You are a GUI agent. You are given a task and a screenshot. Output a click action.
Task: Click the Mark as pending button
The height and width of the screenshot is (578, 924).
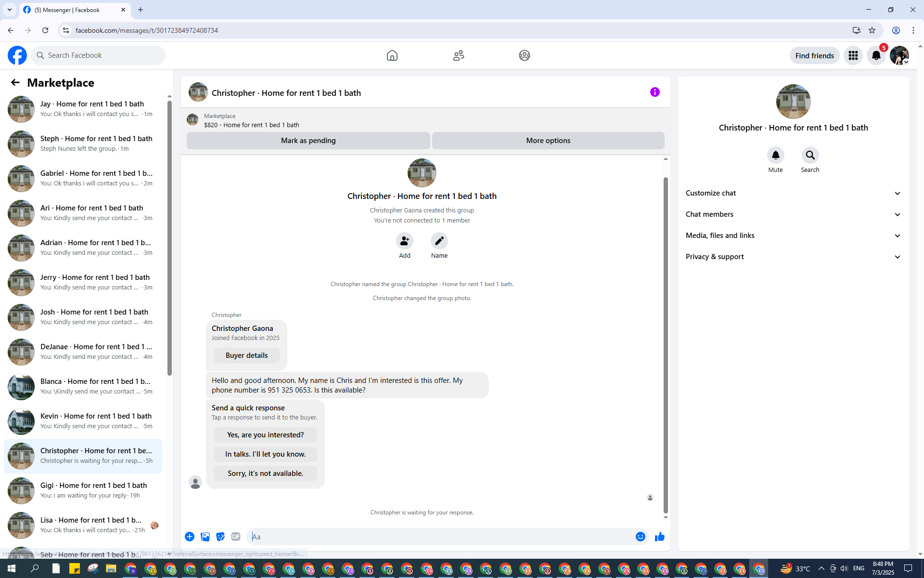pos(308,141)
